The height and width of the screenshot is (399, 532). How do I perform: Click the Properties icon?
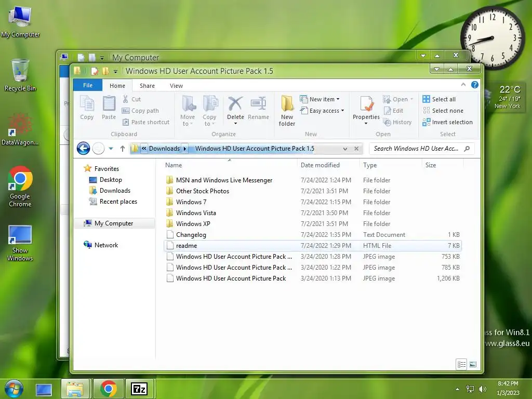366,104
